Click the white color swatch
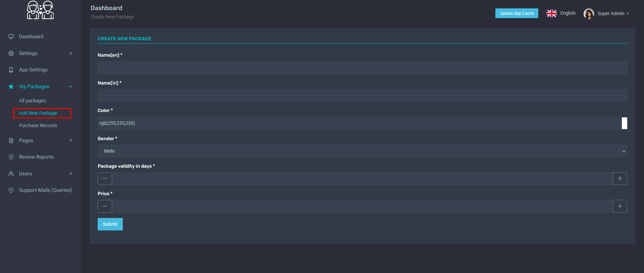 [x=624, y=123]
